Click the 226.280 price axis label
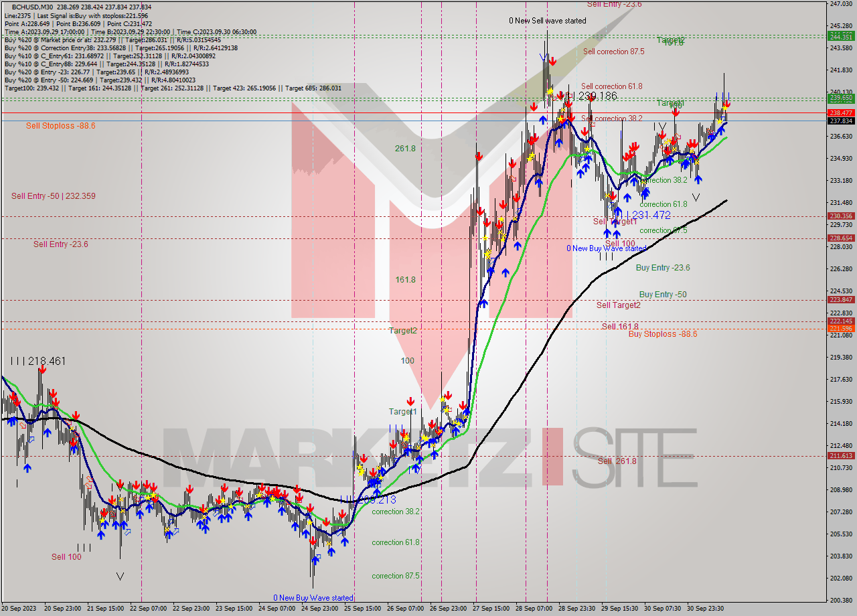Screen dimensions: 857x616 click(841, 269)
